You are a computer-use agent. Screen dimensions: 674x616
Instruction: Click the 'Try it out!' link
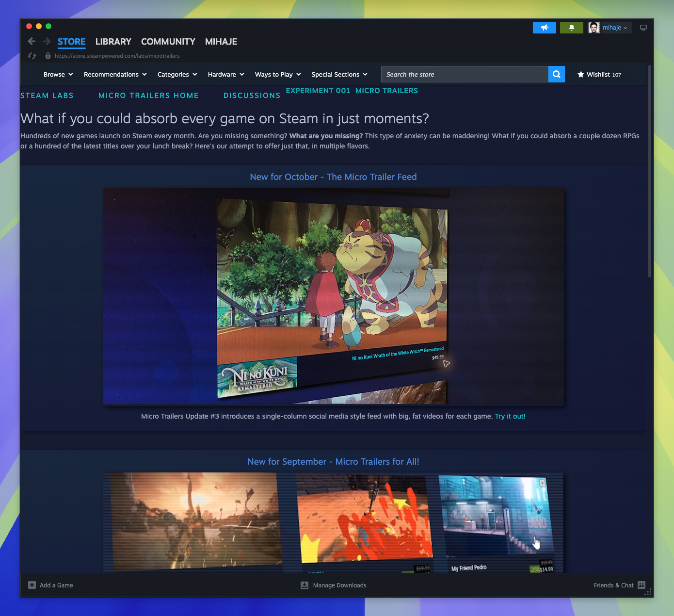point(510,416)
